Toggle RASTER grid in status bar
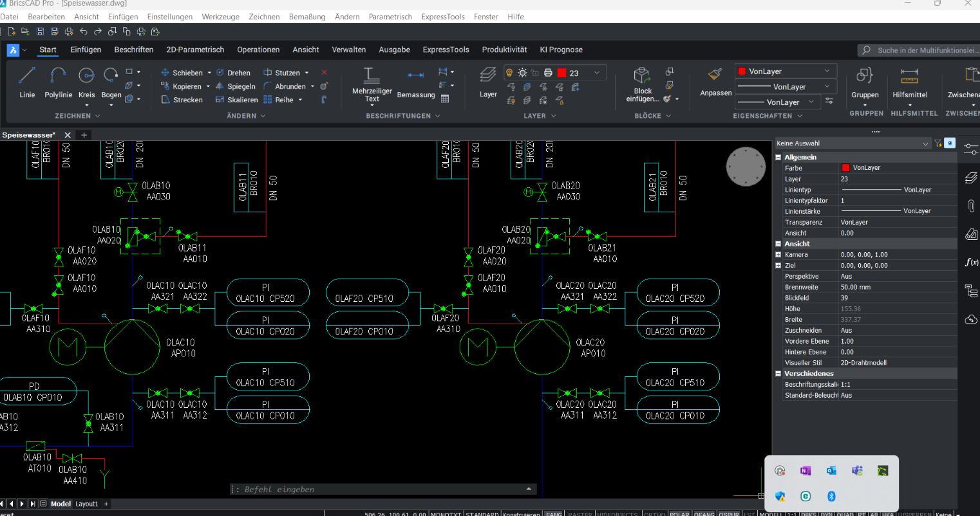This screenshot has width=980, height=516. point(580,513)
